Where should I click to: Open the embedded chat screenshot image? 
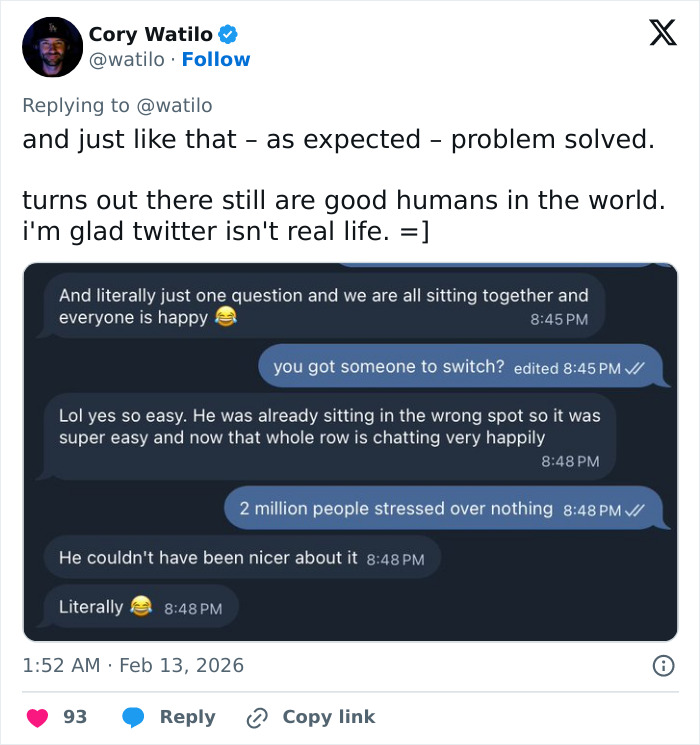(350, 450)
